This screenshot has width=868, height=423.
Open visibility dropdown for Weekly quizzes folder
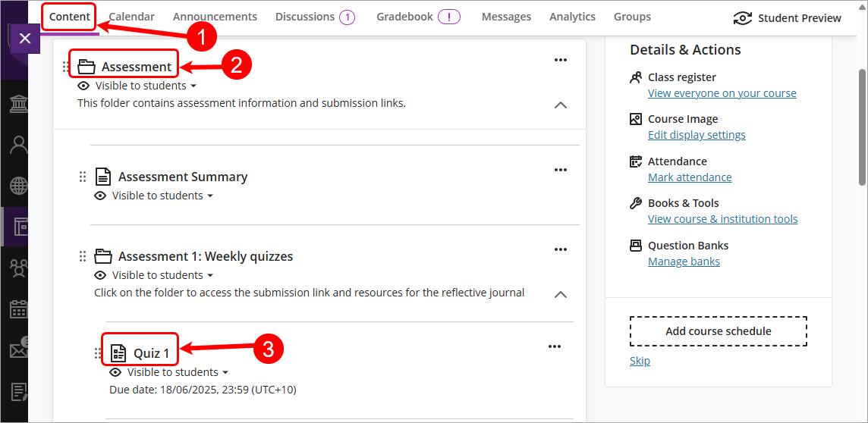[x=154, y=275]
